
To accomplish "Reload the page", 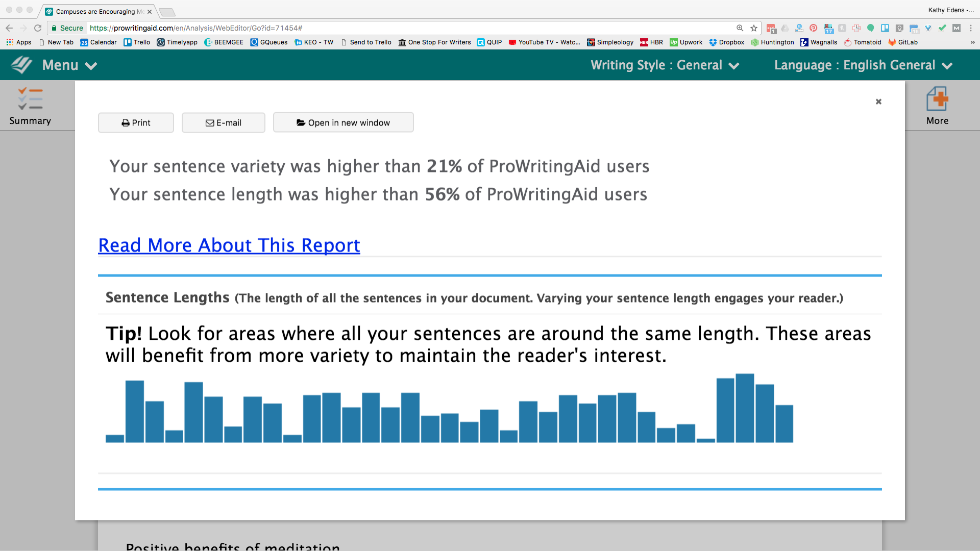I will [38, 28].
